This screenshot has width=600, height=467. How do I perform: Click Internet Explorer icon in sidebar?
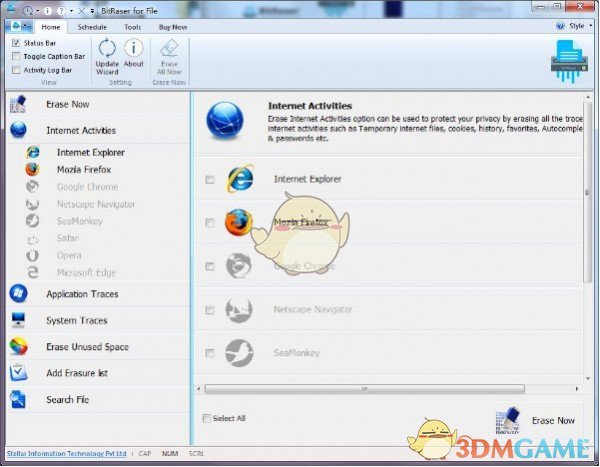(x=33, y=152)
